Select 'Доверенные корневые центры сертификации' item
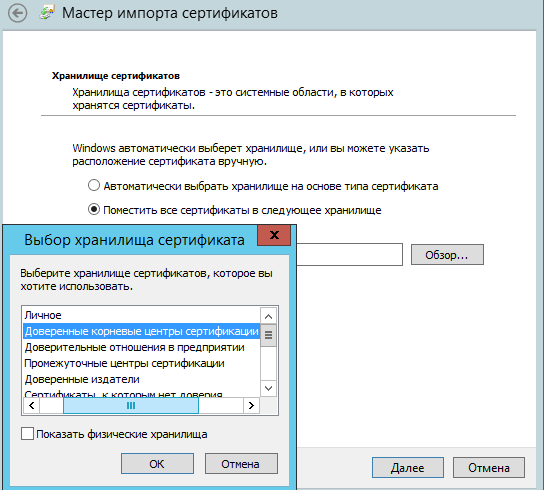Image resolution: width=544 pixels, height=490 pixels. tap(142, 331)
